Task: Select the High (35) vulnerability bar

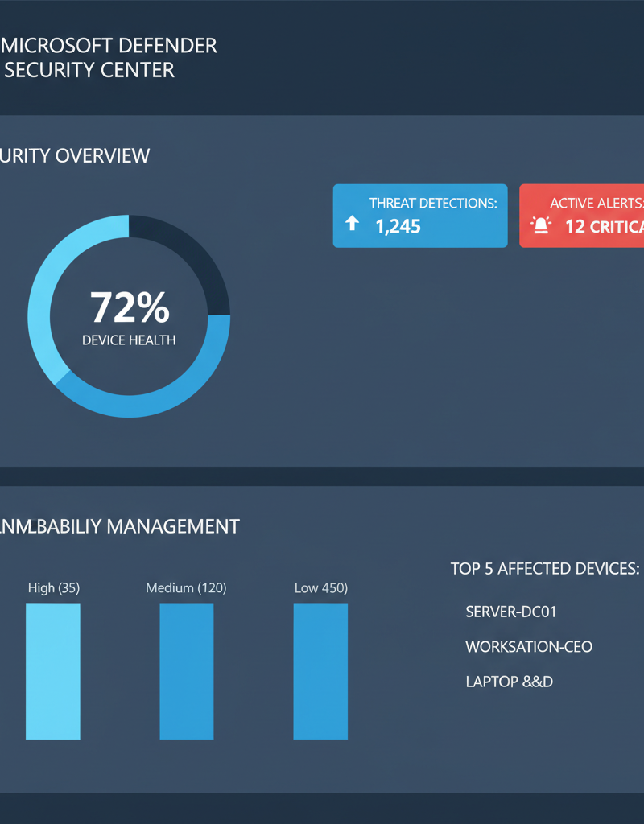Action: point(53,671)
